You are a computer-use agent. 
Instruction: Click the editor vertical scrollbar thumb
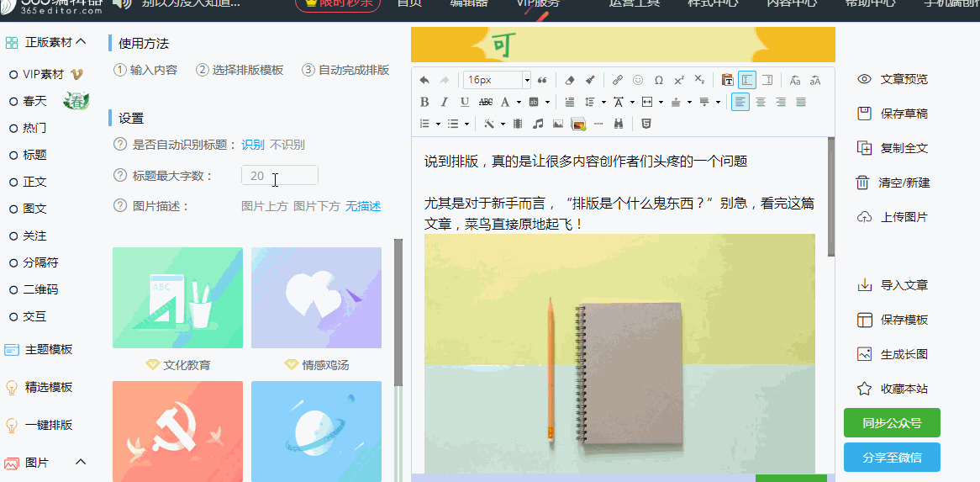(x=831, y=196)
